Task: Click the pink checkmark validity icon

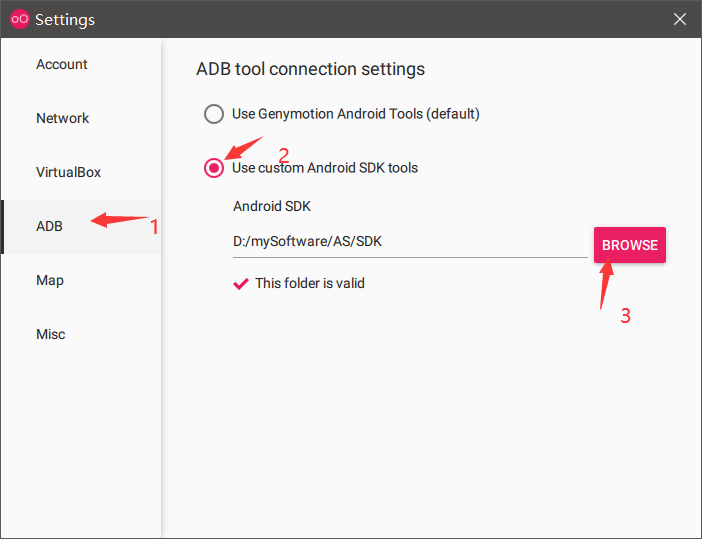Action: pos(241,284)
